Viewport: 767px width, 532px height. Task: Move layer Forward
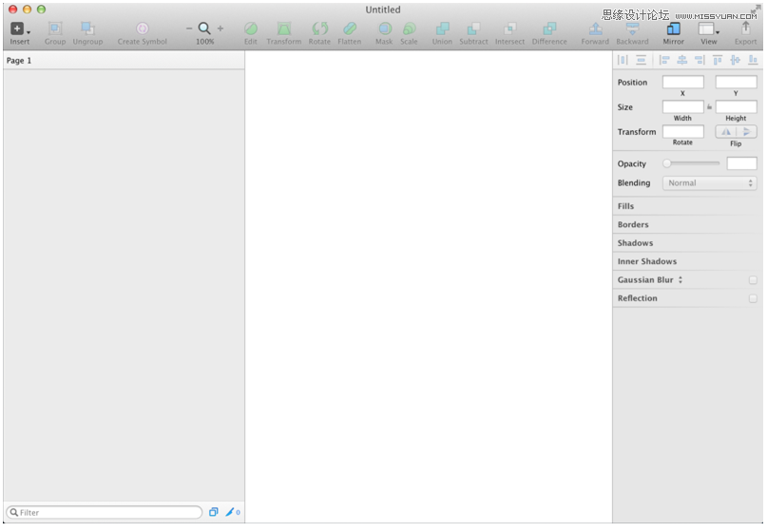(595, 28)
